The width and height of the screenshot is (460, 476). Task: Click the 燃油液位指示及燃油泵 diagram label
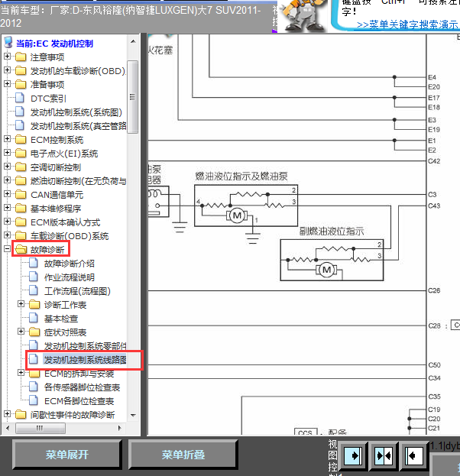click(241, 176)
